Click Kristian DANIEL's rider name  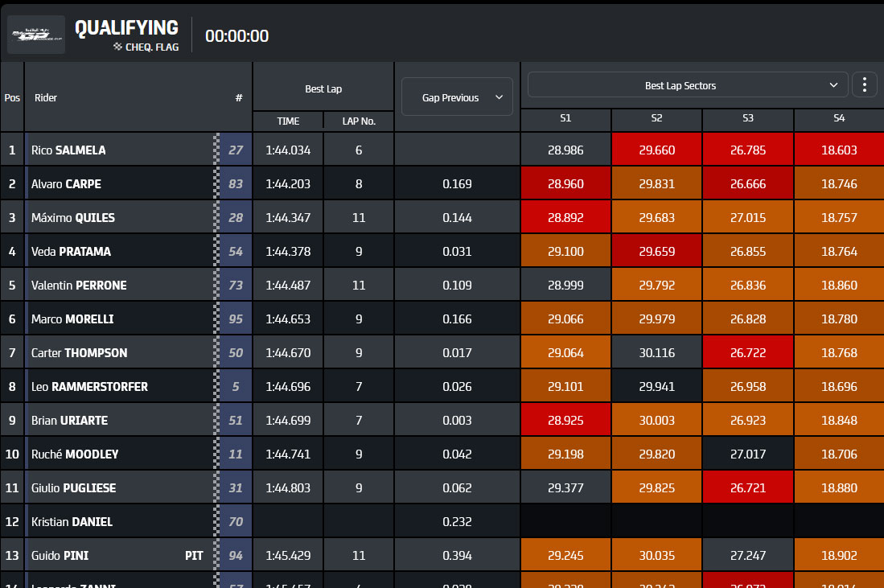pos(72,521)
